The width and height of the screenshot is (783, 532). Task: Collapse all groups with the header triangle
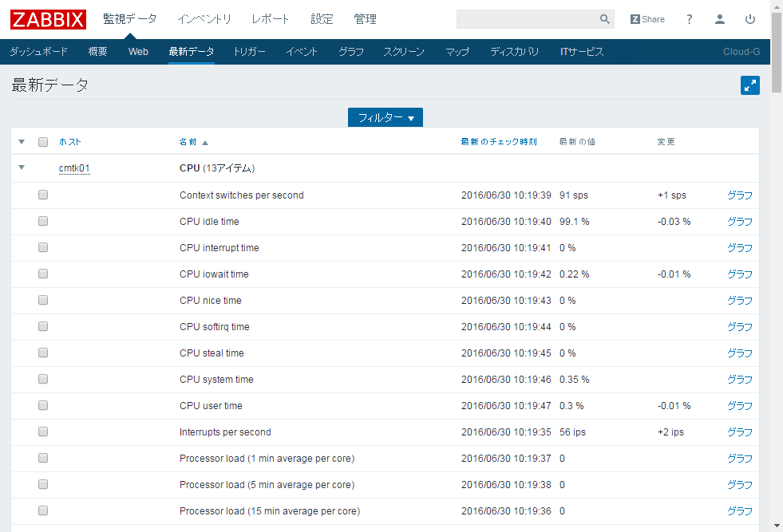(22, 141)
